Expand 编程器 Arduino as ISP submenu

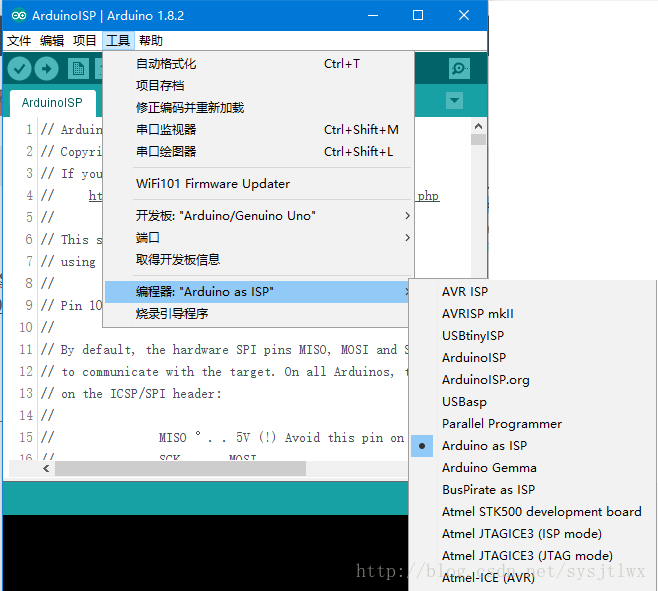coord(257,292)
